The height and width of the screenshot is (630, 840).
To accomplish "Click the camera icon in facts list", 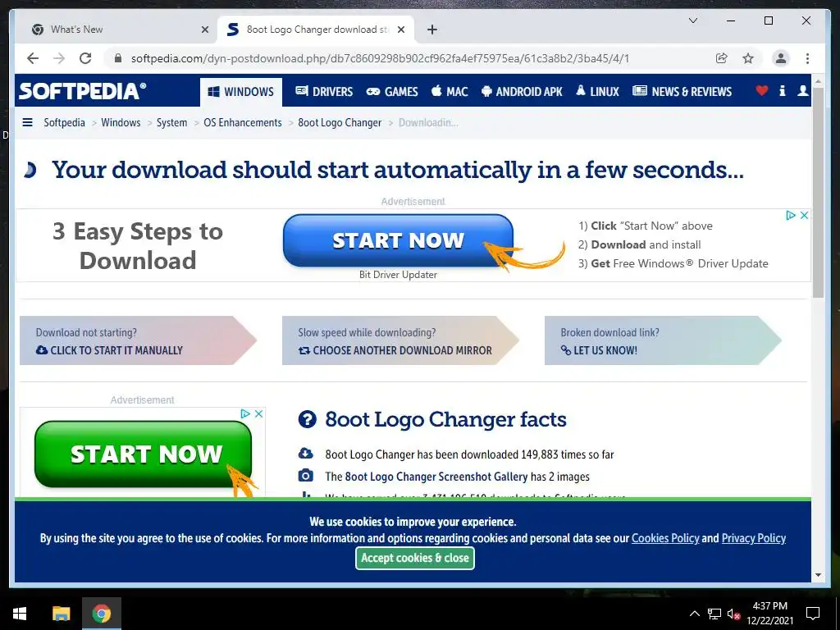I will (306, 476).
